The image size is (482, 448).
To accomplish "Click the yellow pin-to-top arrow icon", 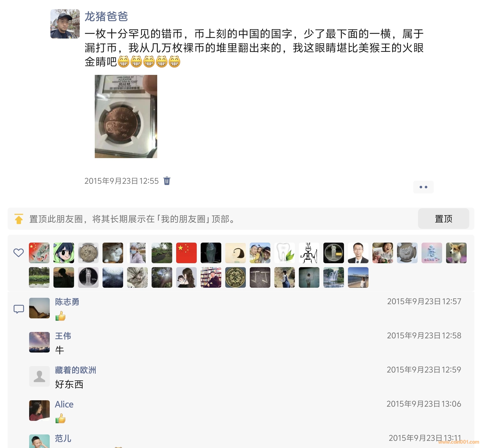I will click(19, 219).
